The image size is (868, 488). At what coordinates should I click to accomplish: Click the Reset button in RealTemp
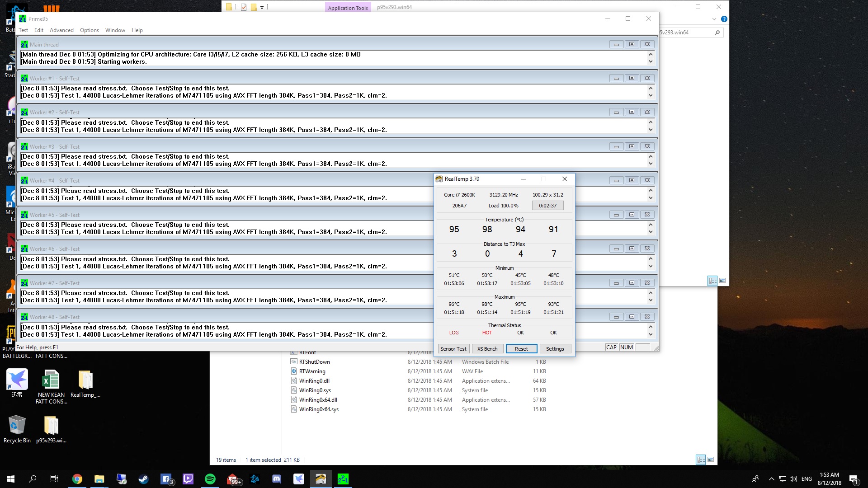coord(521,349)
